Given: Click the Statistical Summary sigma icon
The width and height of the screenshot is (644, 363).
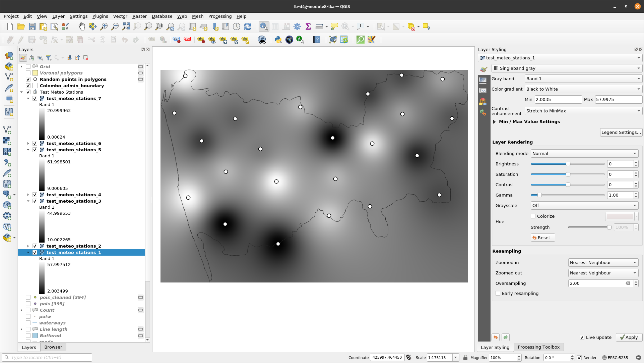Looking at the screenshot, I should (308, 27).
